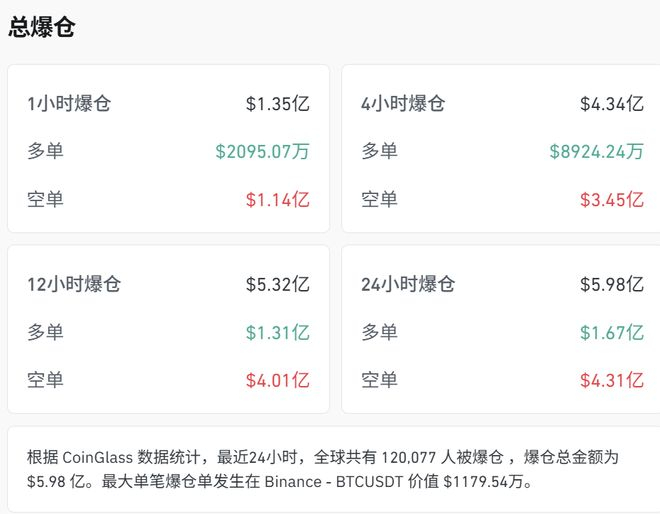This screenshot has width=660, height=514.
Task: Select the 4小时爆仓 card title
Action: (403, 104)
